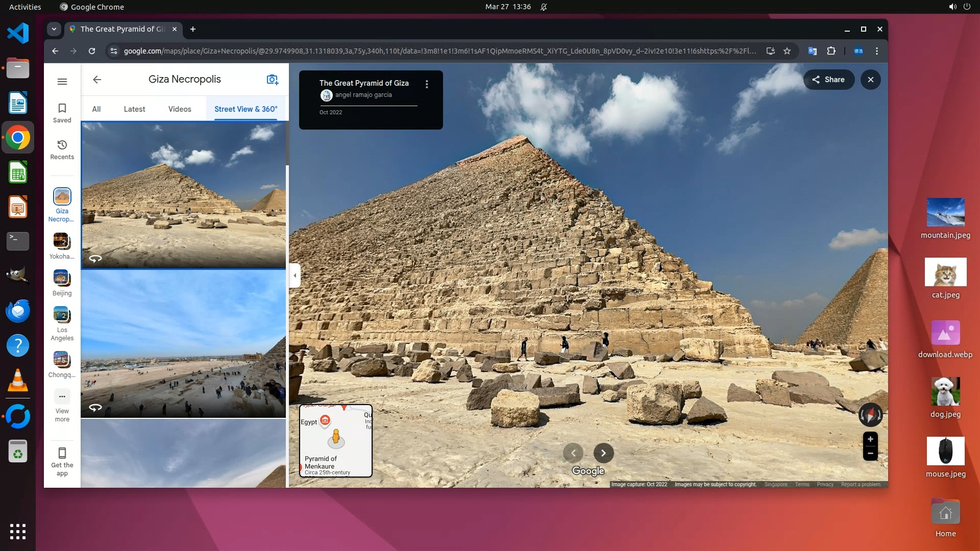Image resolution: width=980 pixels, height=551 pixels.
Task: Open the second 360 photo thumbnail
Action: pos(183,344)
